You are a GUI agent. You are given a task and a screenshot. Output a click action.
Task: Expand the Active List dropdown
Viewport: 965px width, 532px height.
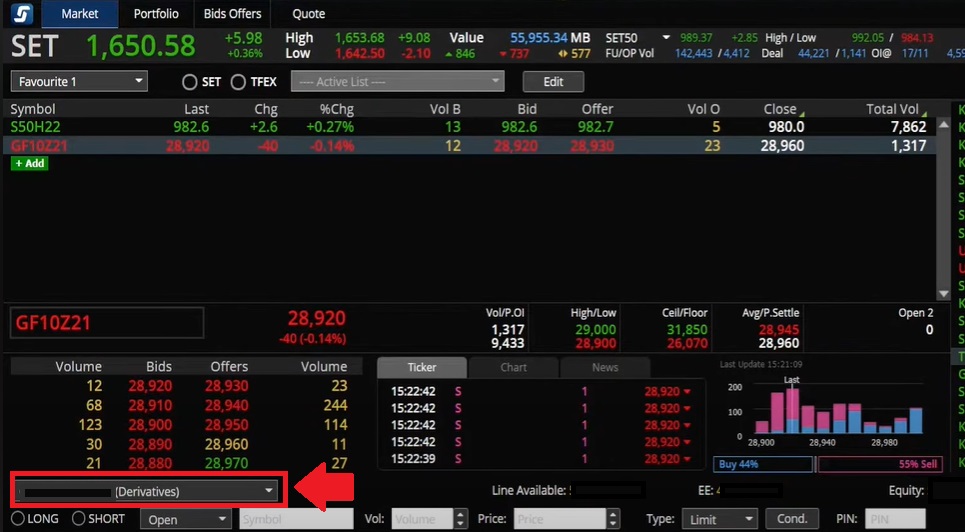tap(398, 81)
